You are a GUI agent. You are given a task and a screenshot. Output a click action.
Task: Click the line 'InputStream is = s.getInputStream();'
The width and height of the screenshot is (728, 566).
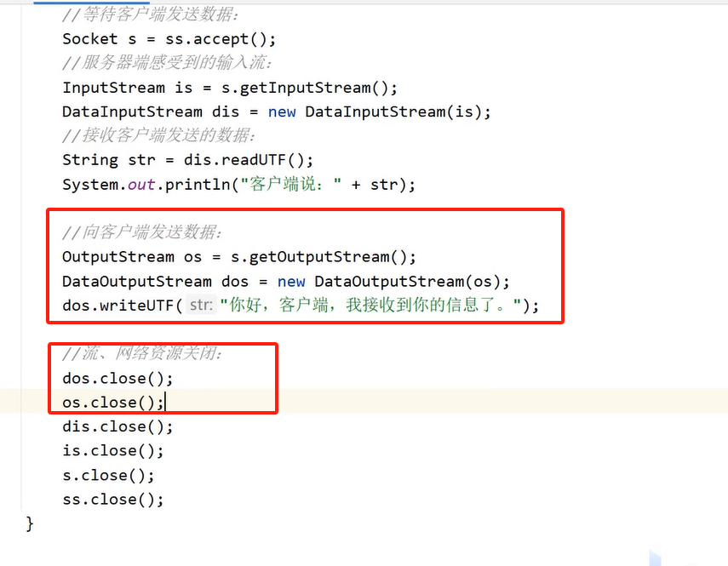pos(230,88)
